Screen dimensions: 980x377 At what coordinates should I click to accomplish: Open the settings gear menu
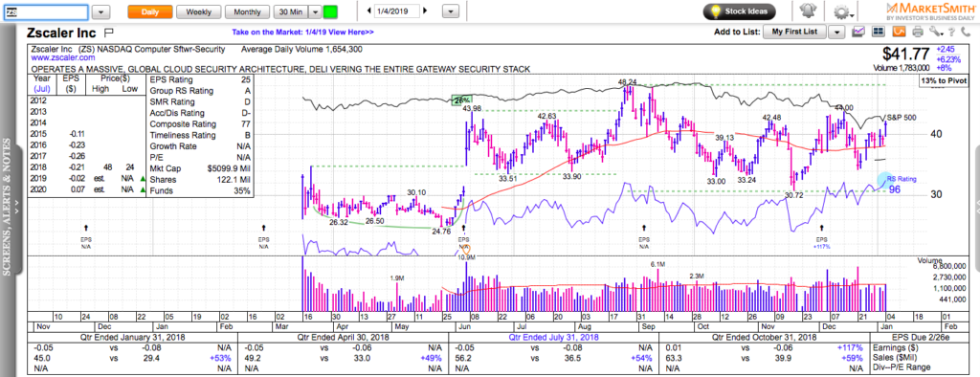tap(843, 11)
